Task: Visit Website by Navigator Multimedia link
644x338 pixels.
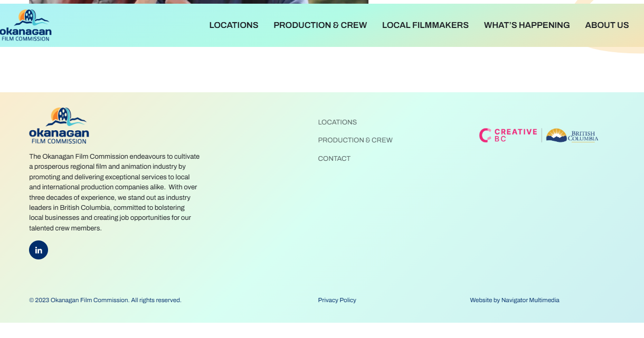Action: (x=514, y=300)
